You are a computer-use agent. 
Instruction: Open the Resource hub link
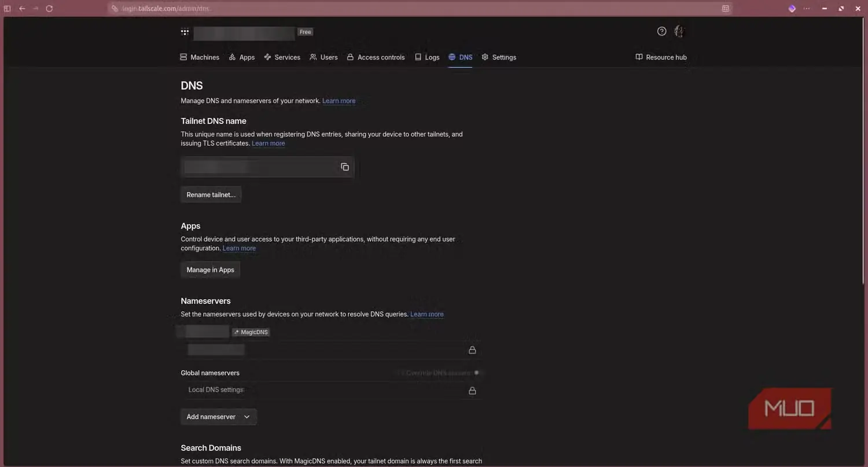661,57
